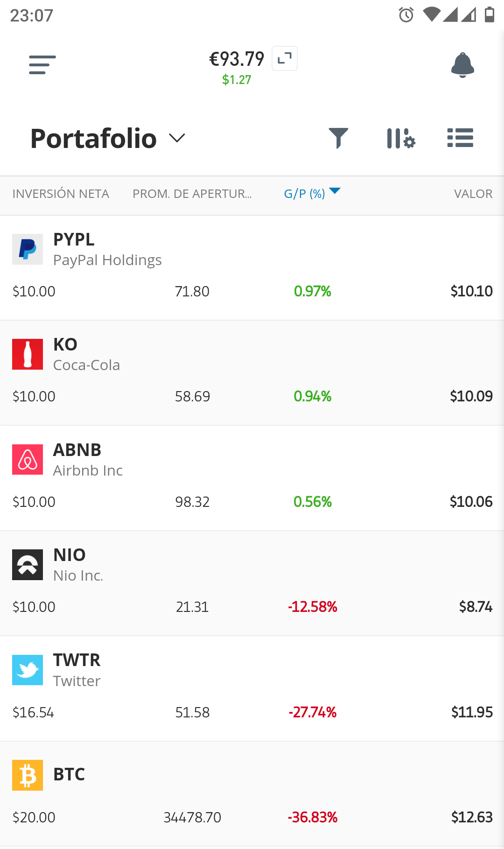Sort by VALOR column header
This screenshot has height=849, width=504.
pos(473,194)
